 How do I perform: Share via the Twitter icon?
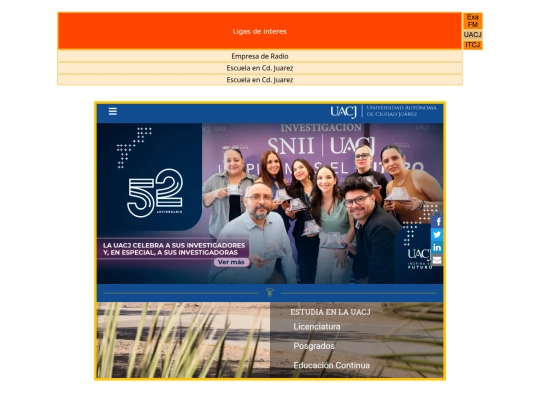[437, 235]
